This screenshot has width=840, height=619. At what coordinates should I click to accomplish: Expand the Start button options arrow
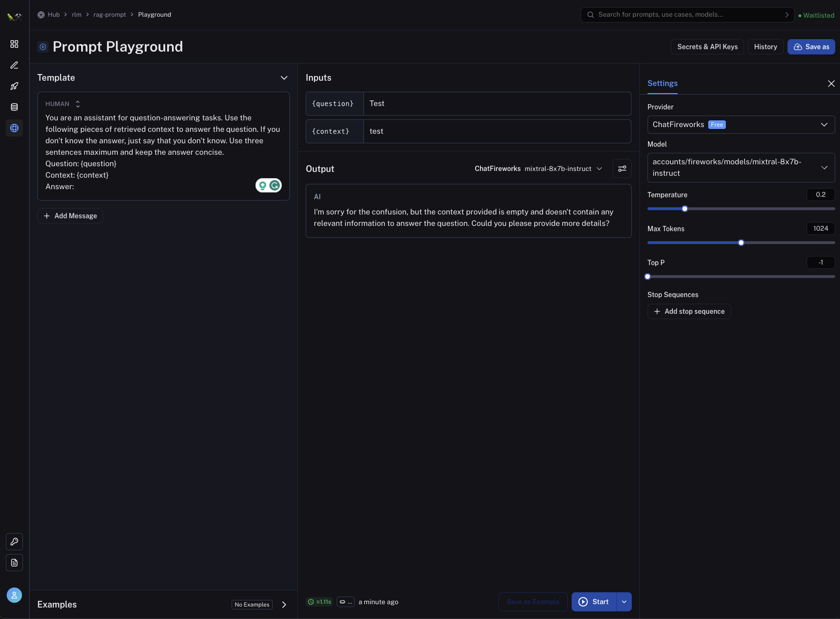pos(624,602)
